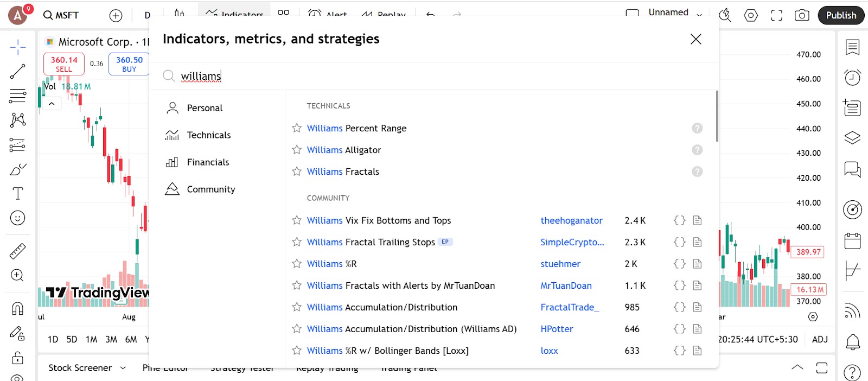Activate the zoom in tool
The image size is (868, 381).
(x=17, y=275)
